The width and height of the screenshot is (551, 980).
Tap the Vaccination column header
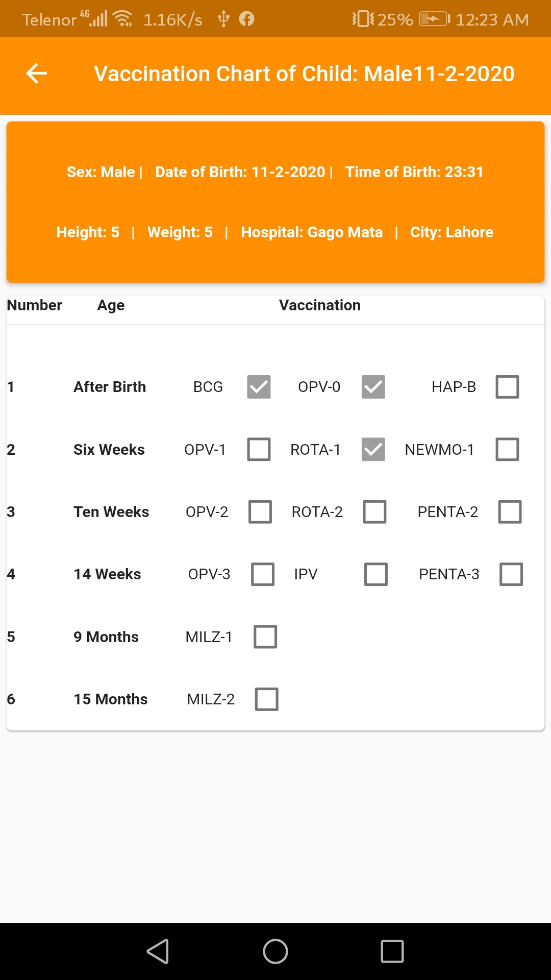click(x=319, y=305)
